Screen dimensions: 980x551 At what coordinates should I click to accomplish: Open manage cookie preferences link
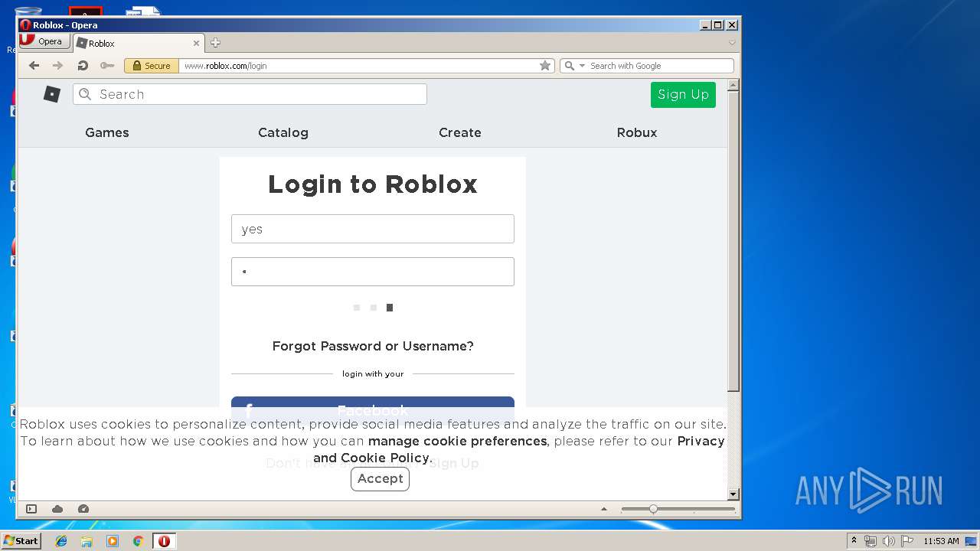tap(457, 442)
